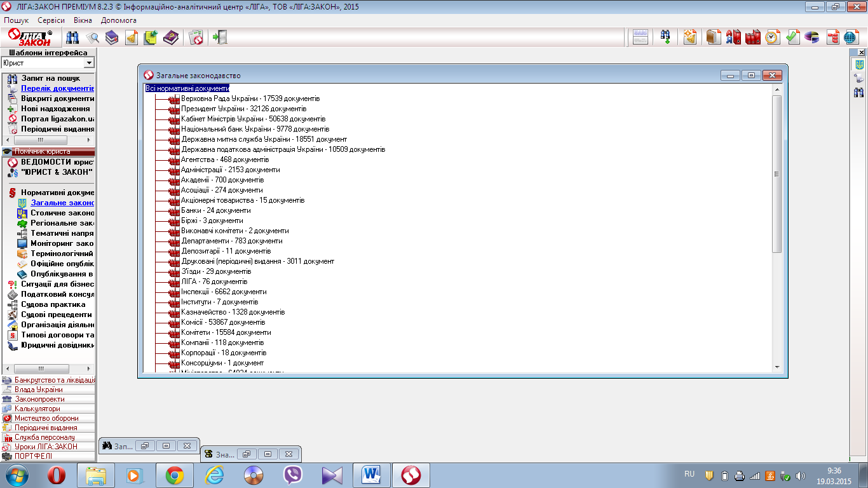This screenshot has height=488, width=868.
Task: Expand Державна митна служба України node
Action: click(x=264, y=139)
